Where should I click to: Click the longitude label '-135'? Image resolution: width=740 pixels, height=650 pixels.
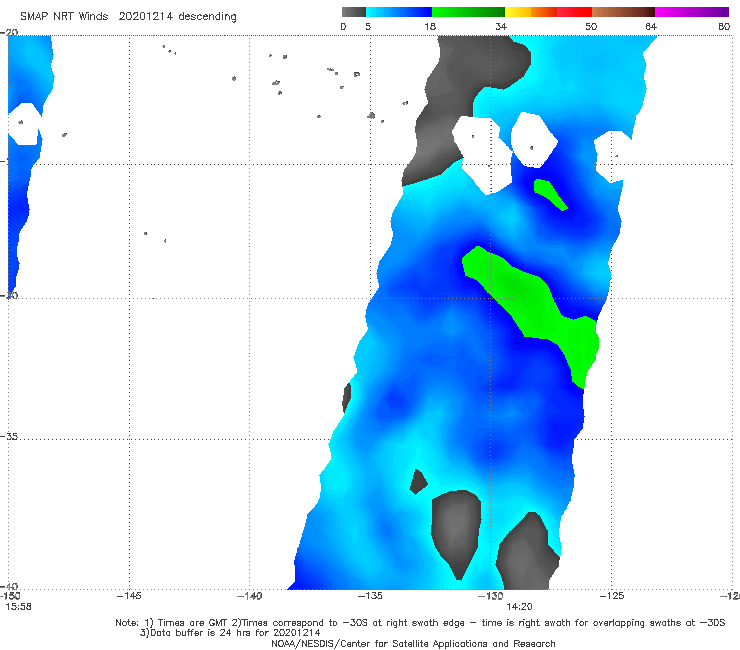370,596
